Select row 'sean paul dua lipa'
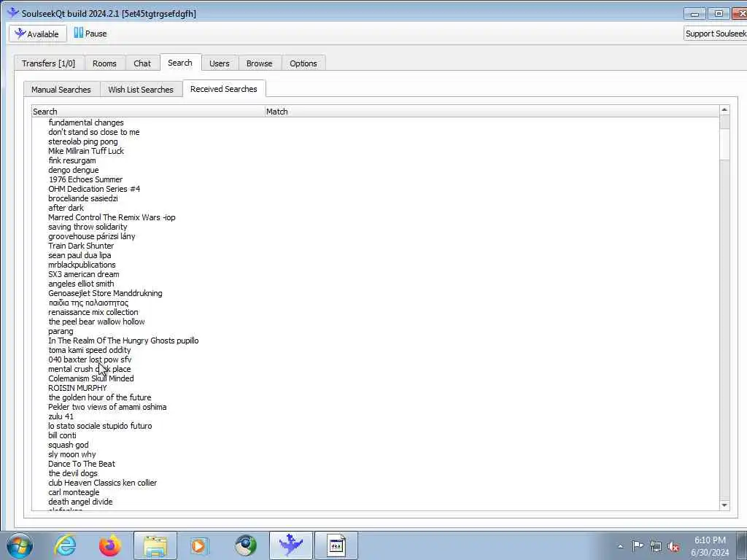Screen dimensions: 747x560 pos(375,255)
